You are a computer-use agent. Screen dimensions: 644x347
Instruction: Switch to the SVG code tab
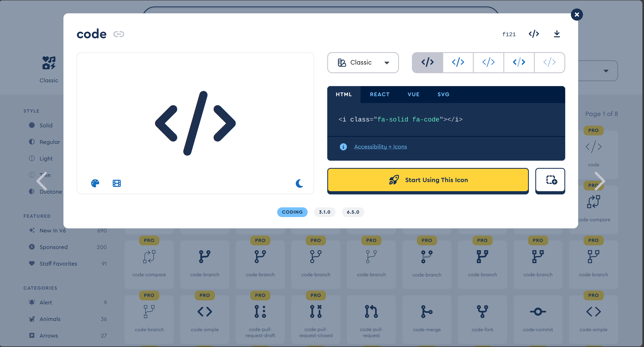(x=443, y=94)
